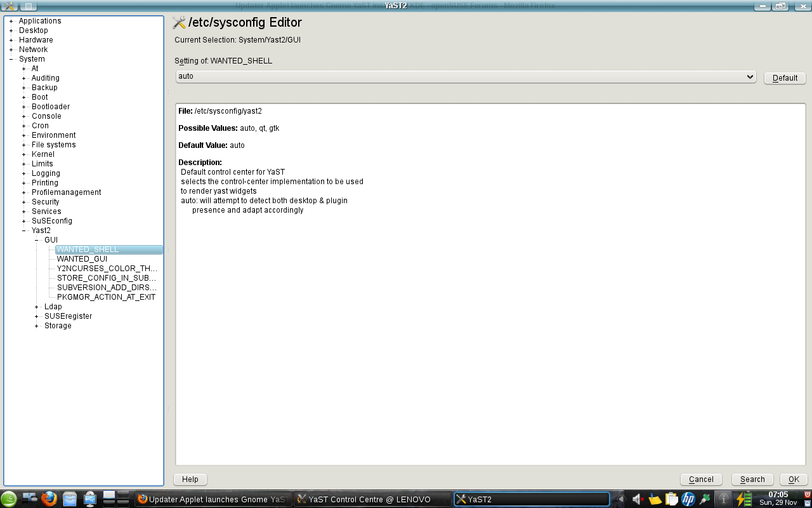Click the Cancel button
This screenshot has width=812, height=508.
tap(701, 479)
